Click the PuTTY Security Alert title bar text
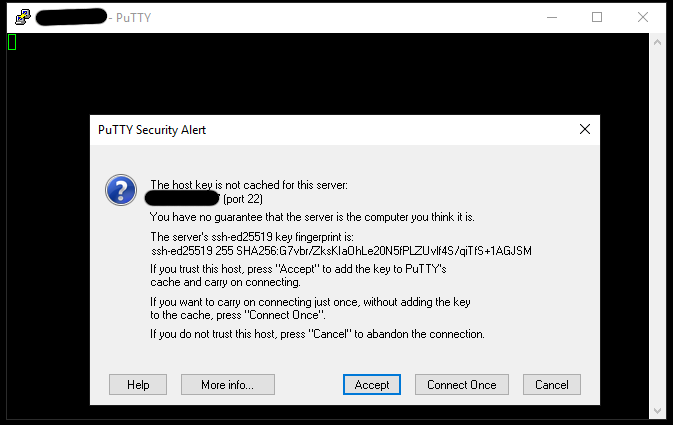The image size is (673, 425). coord(152,130)
